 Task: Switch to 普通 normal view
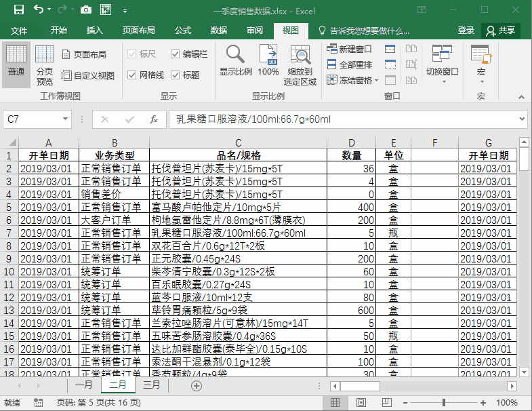[16, 62]
